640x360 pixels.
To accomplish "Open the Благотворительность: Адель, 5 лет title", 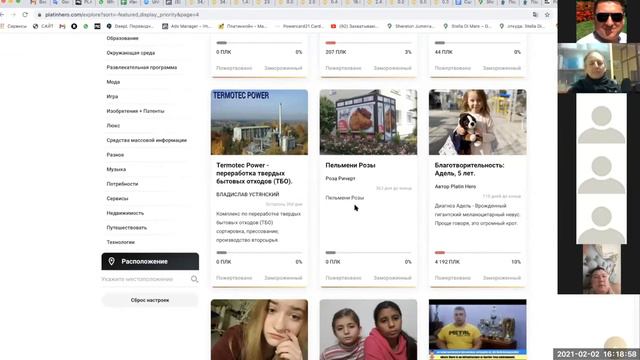I will tap(469, 169).
